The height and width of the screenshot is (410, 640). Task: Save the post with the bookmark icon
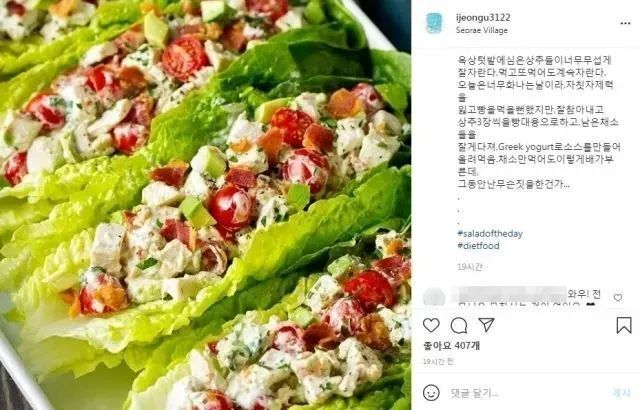[x=624, y=325]
